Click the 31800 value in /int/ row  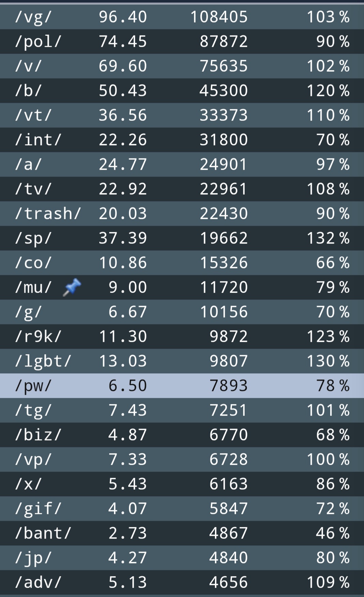click(x=224, y=140)
